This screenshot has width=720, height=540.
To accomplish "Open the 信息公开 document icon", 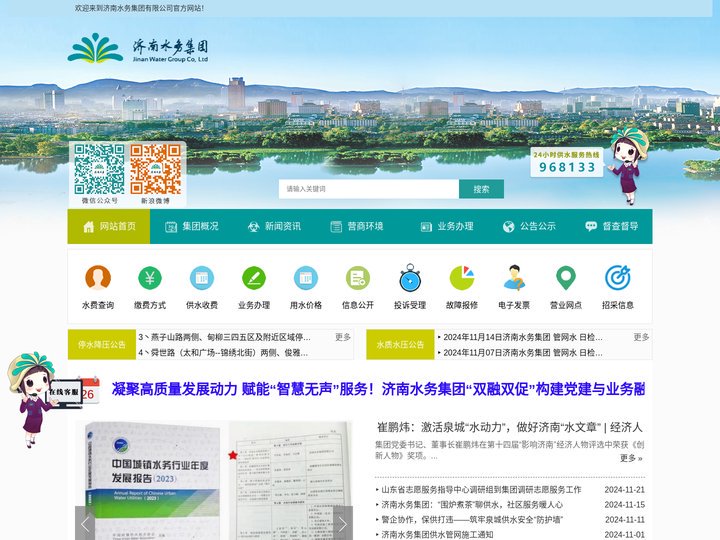I will (358, 277).
